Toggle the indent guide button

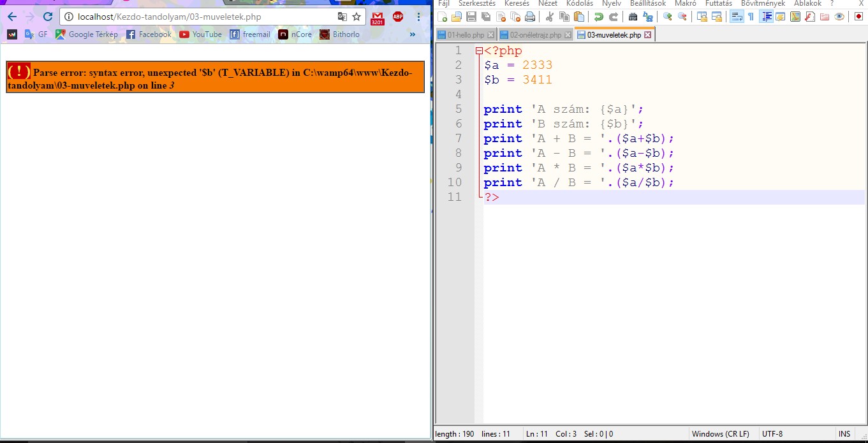767,17
